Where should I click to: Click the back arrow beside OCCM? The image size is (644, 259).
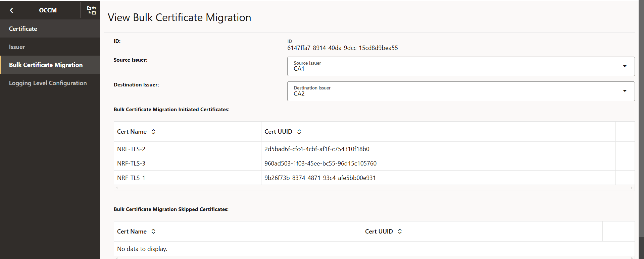click(x=11, y=10)
